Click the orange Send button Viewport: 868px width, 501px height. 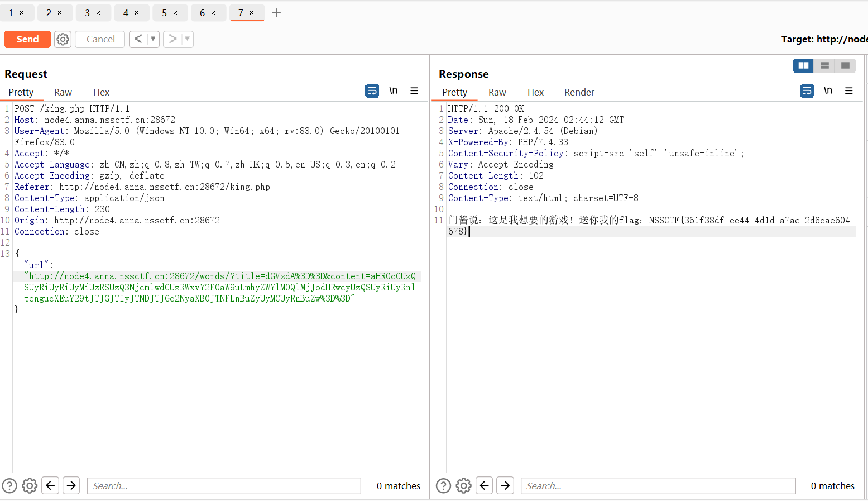pos(27,39)
